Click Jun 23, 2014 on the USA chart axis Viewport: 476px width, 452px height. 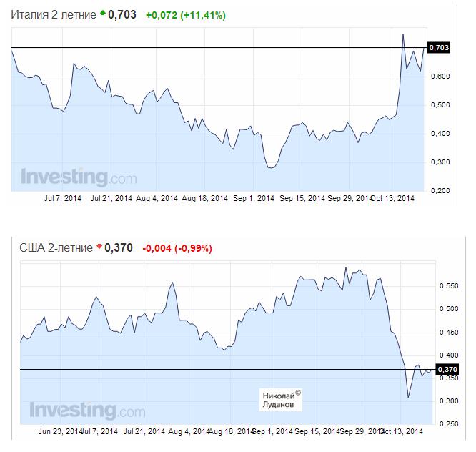(58, 431)
